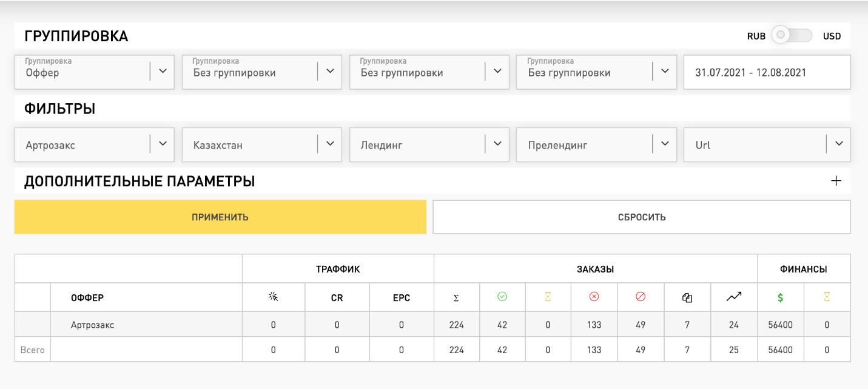The width and height of the screenshot is (868, 389).
Task: Open the Url filter dropdown
Action: coord(767,144)
